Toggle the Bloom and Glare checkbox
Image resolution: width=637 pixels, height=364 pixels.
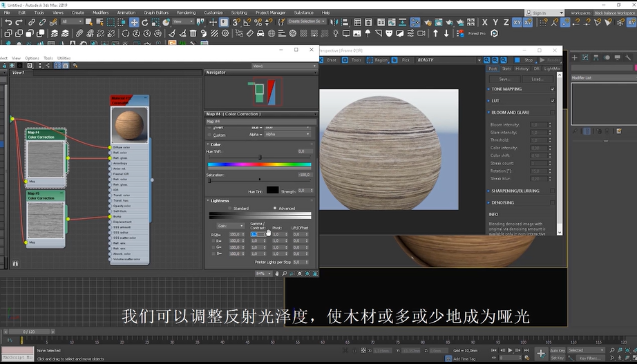click(x=553, y=112)
